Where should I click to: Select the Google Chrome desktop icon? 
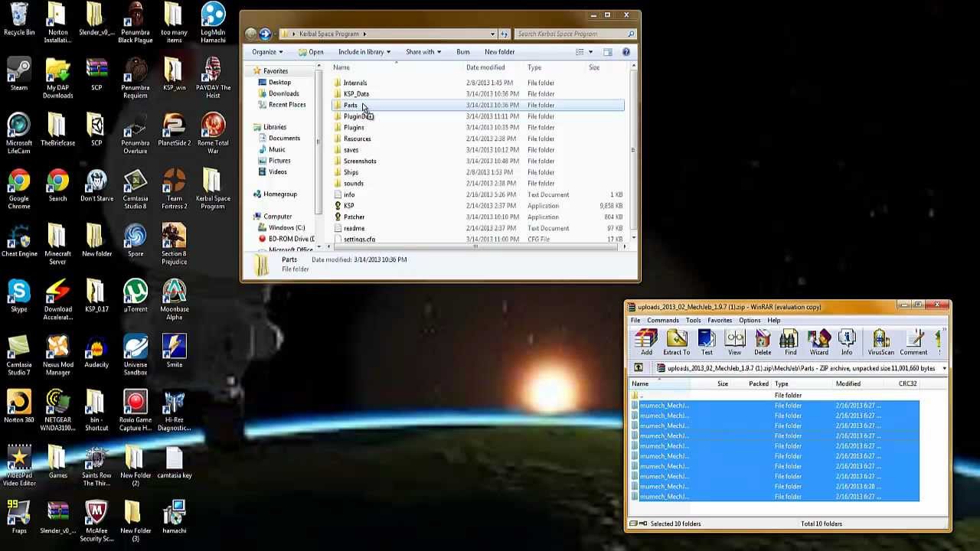[x=19, y=189]
